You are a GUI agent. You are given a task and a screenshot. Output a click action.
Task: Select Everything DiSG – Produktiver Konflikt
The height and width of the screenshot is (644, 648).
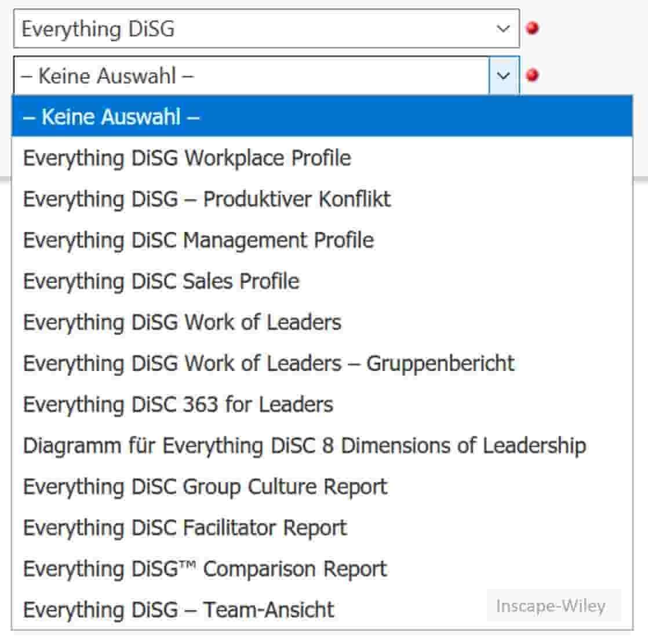pyautogui.click(x=206, y=199)
